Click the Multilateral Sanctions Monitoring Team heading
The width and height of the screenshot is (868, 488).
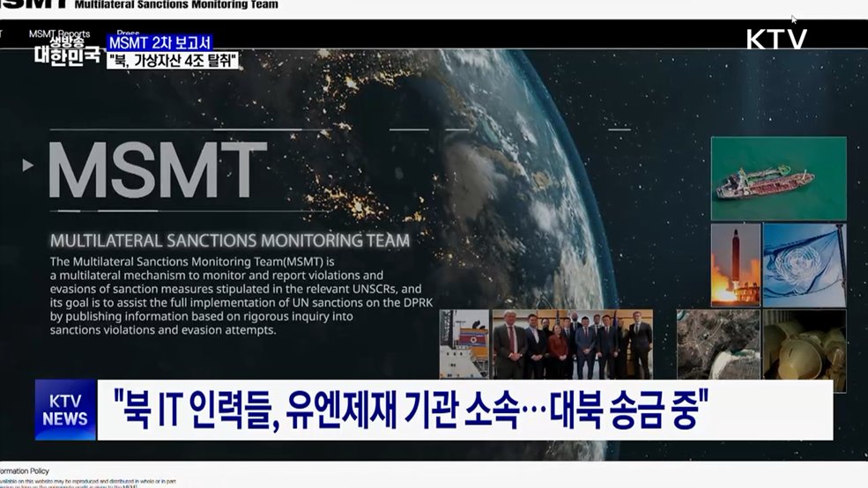coord(229,240)
